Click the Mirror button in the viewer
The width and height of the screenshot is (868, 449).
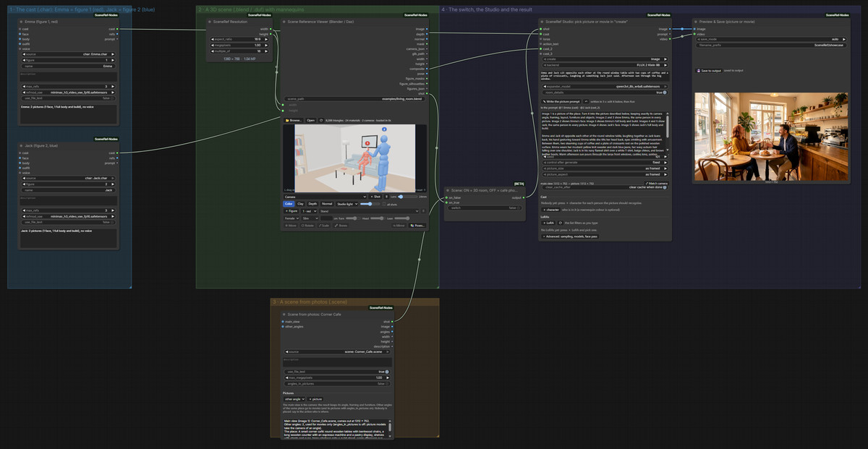tap(399, 226)
